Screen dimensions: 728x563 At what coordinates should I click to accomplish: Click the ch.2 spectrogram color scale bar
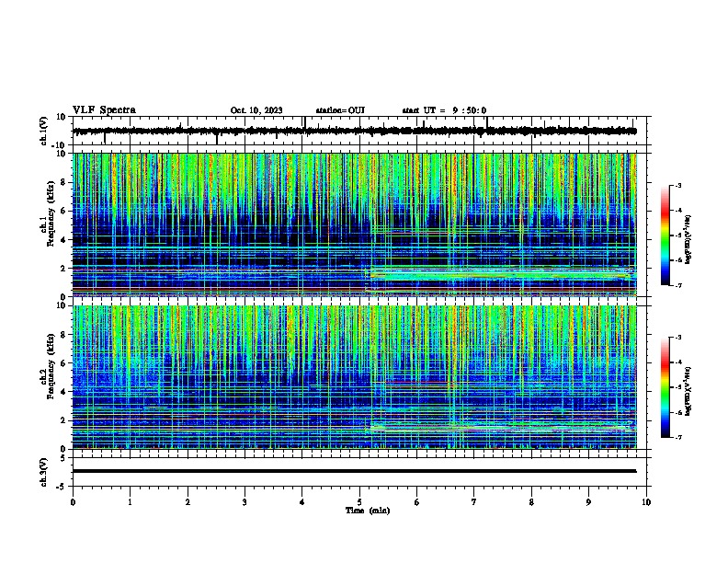pos(665,387)
